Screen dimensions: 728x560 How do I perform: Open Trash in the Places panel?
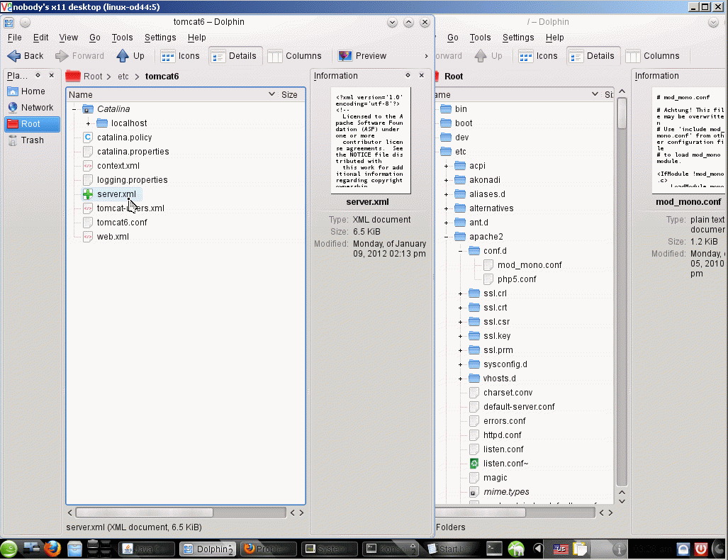click(x=32, y=140)
